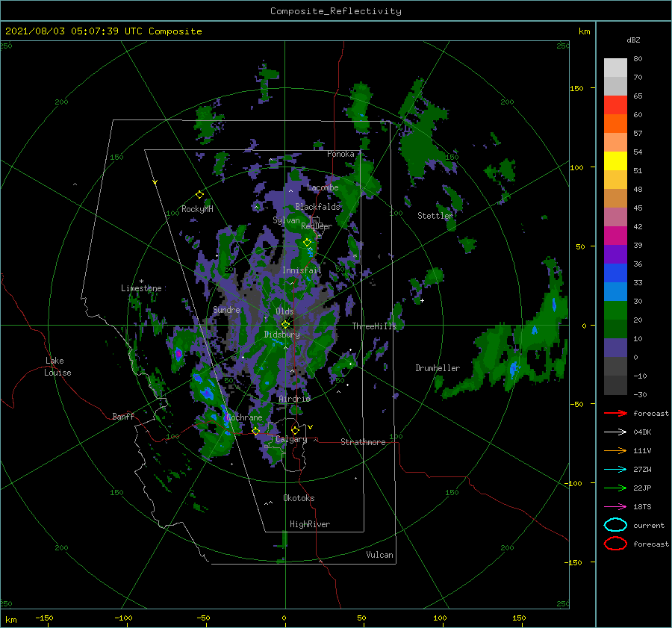
Task: Click the yellow diamond marker near RockyMH
Action: point(199,195)
